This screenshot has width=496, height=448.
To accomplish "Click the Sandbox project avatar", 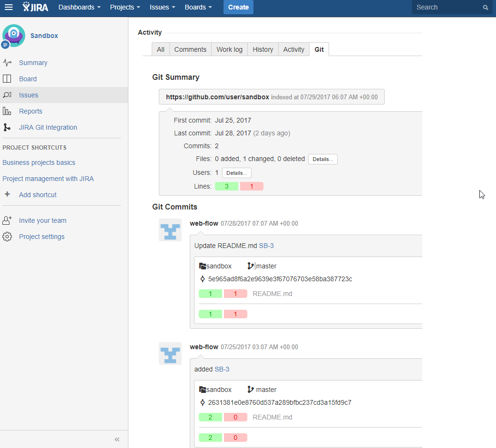I will click(x=14, y=36).
